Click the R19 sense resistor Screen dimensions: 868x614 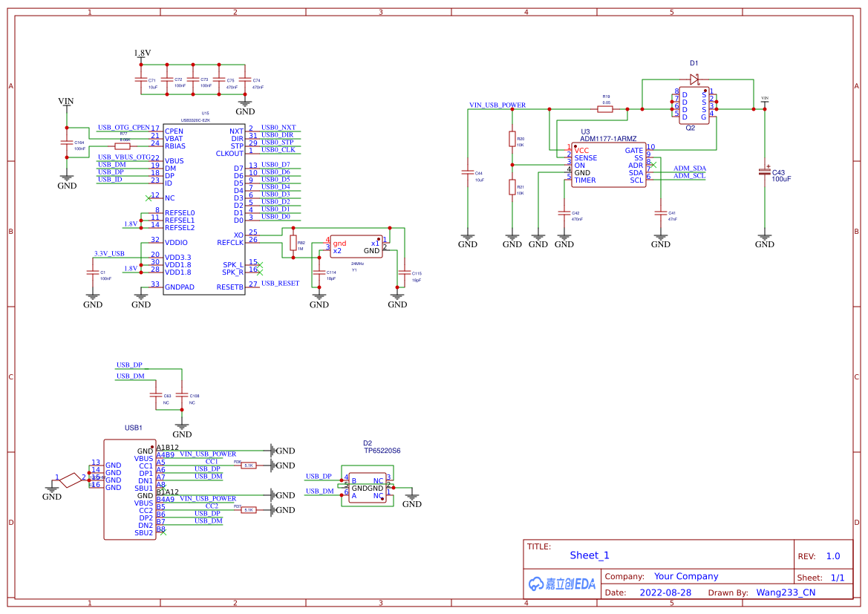tap(605, 109)
